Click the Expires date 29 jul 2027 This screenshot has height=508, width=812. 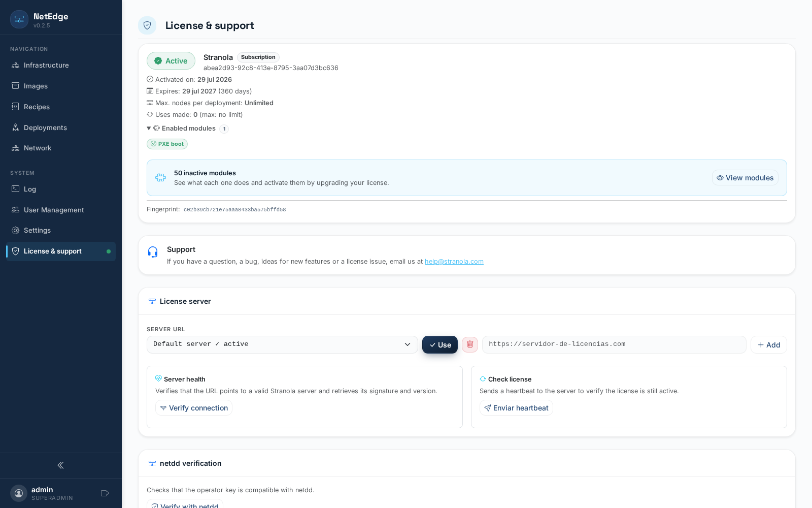[x=199, y=91]
